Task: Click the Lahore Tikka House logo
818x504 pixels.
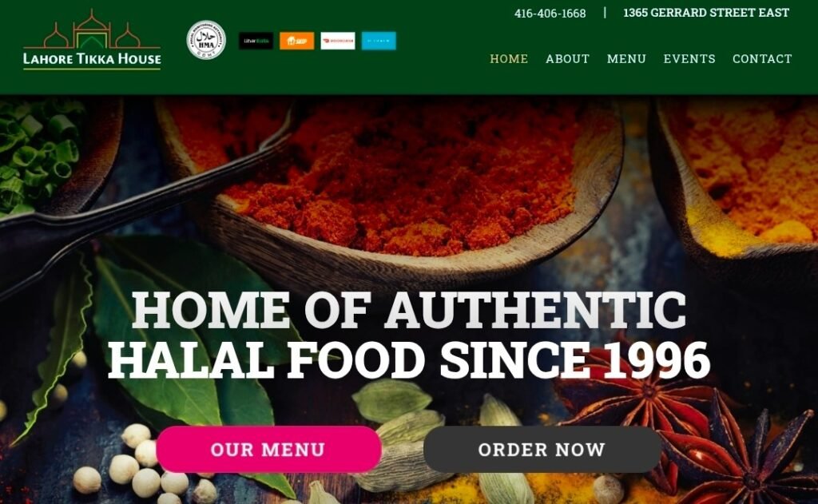Action: tap(92, 39)
